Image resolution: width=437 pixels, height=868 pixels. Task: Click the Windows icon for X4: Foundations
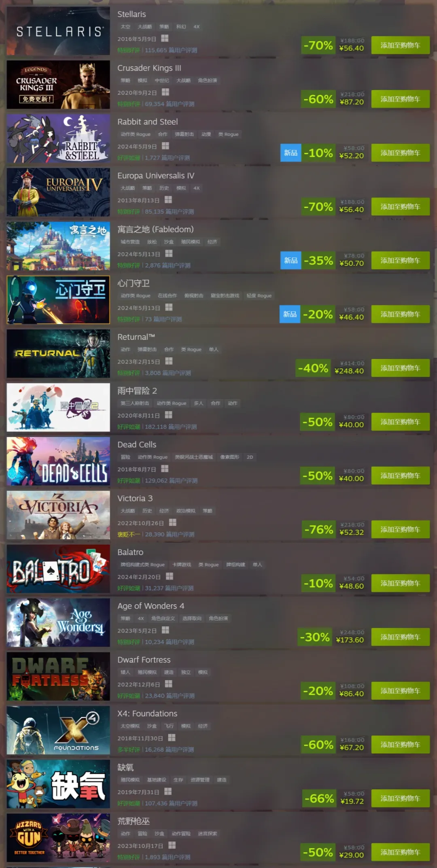coord(172,738)
